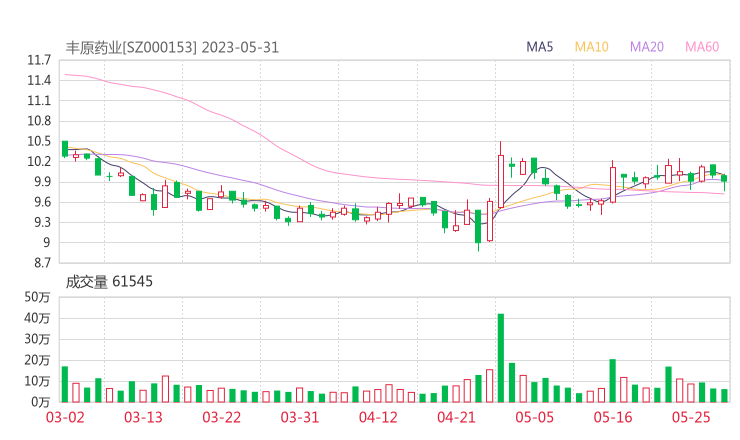Click the 03-31 date label
The width and height of the screenshot is (740, 440).
(300, 417)
